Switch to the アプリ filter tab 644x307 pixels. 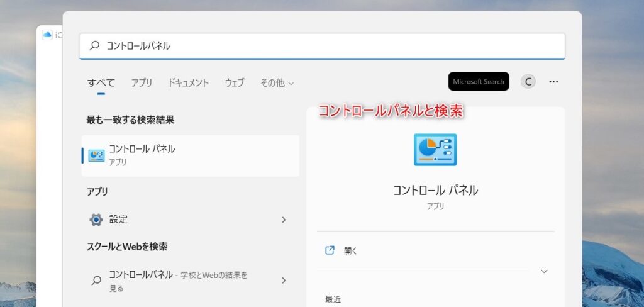(142, 82)
